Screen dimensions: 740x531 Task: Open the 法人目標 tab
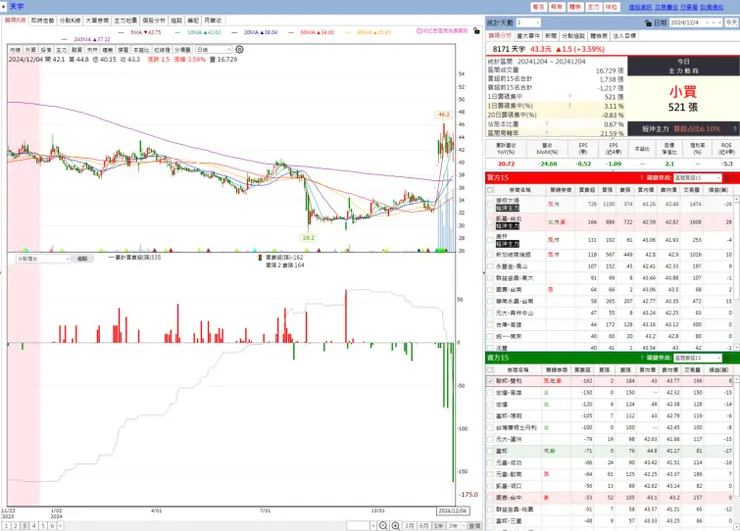[x=624, y=36]
